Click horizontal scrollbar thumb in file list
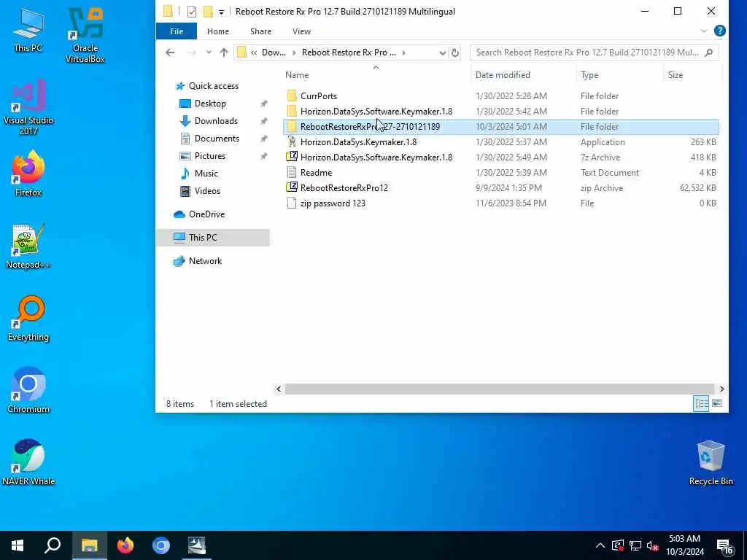Viewport: 747px width, 560px height. [499, 389]
